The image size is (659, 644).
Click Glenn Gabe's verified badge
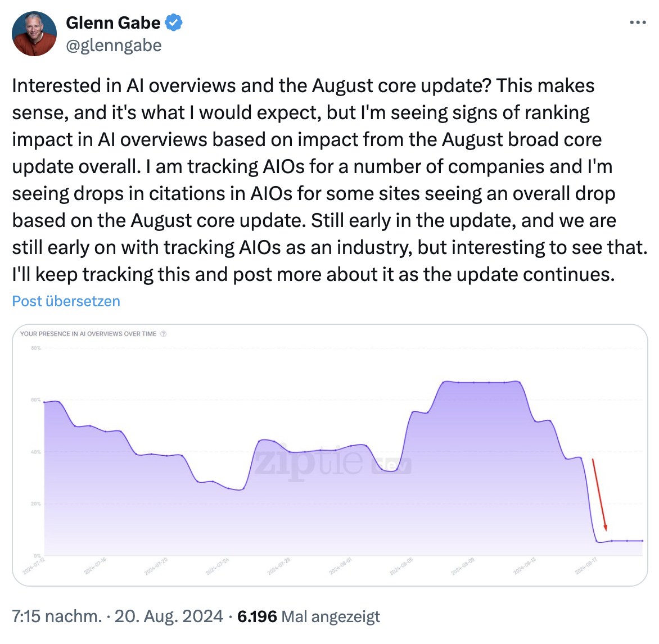point(174,22)
